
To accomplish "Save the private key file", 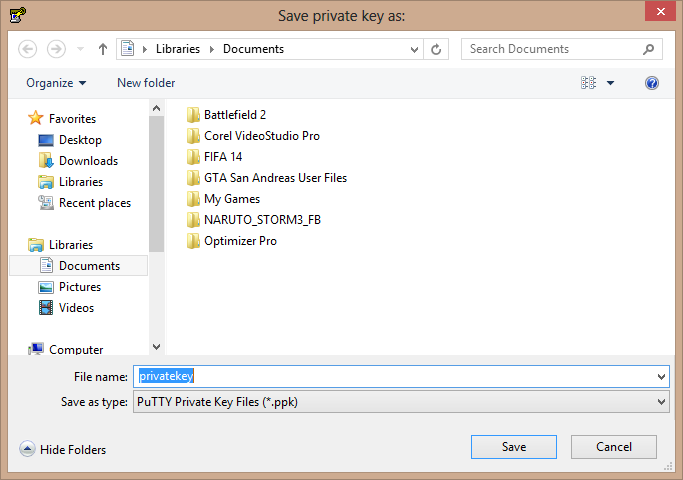I will tap(513, 447).
